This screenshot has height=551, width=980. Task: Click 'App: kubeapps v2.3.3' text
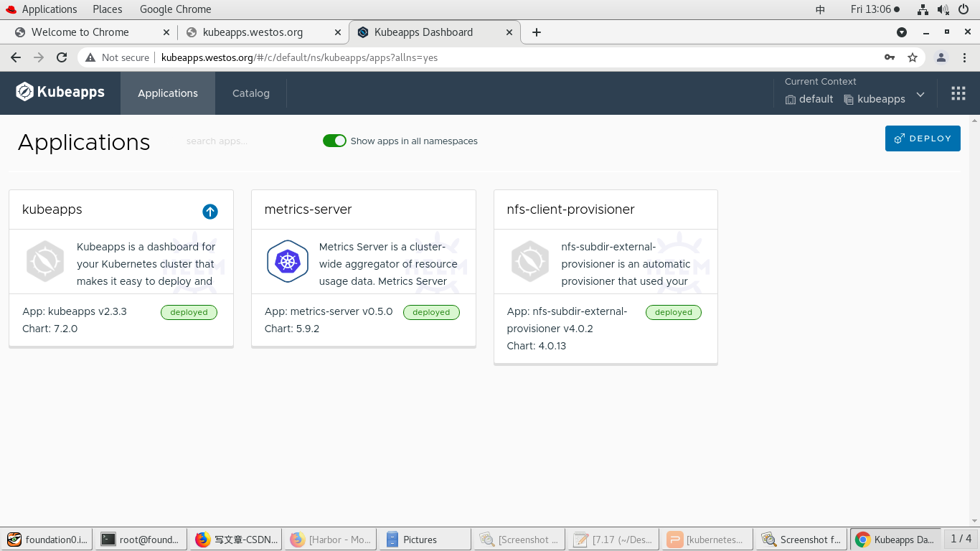[x=75, y=311]
